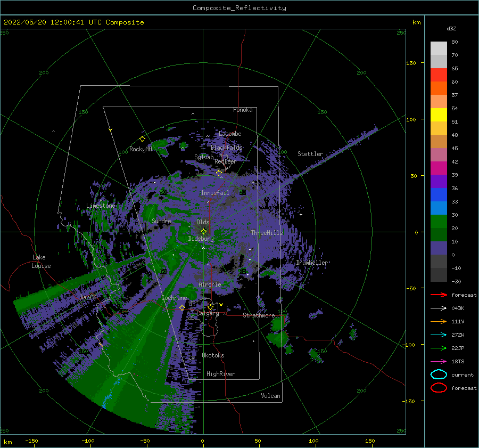479x448 pixels.
Task: Click the Sundre town label
Action: [161, 221]
